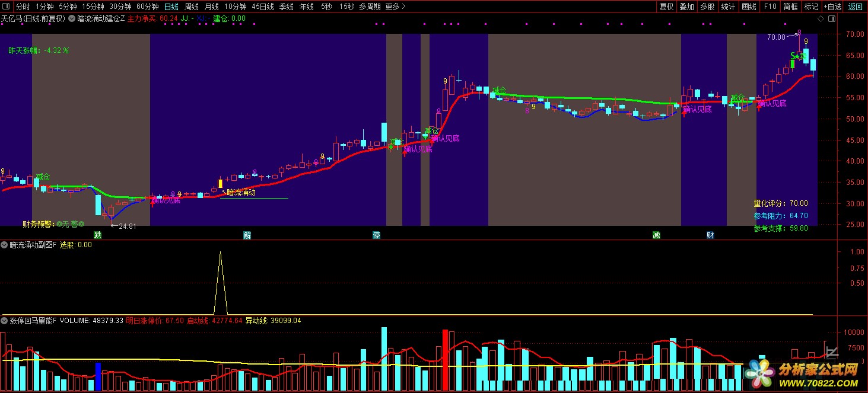The image size is (868, 393).
Task: Click the 参考支撑: 59.80 value
Action: (781, 228)
